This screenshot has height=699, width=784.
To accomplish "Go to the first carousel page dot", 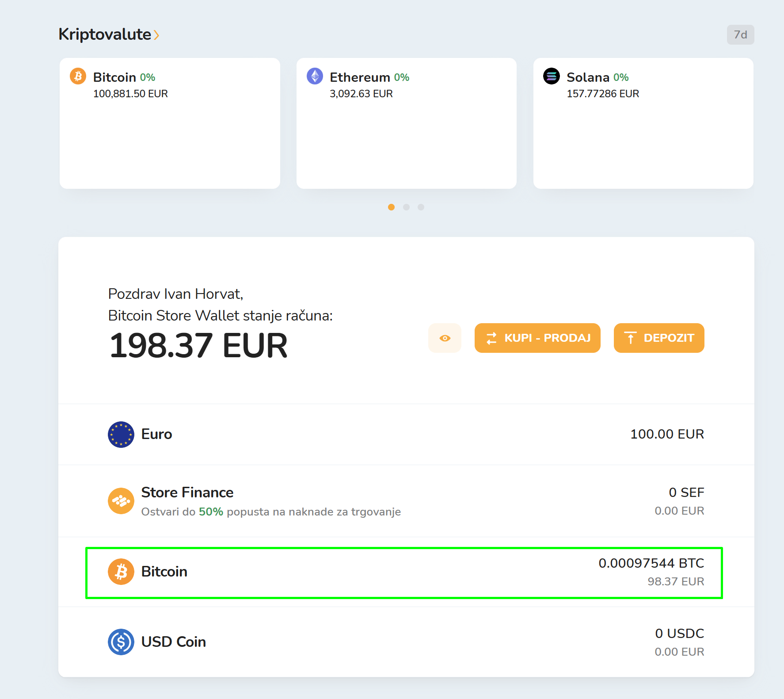I will 391,207.
